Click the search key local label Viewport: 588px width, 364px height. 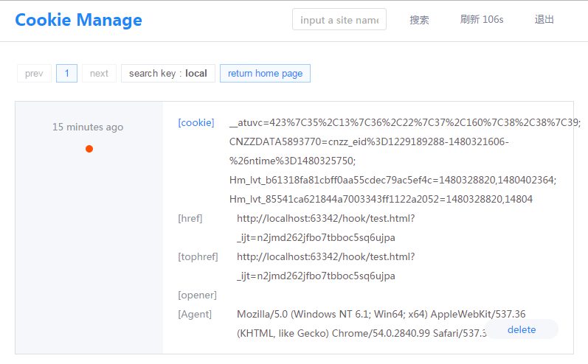pyautogui.click(x=168, y=74)
